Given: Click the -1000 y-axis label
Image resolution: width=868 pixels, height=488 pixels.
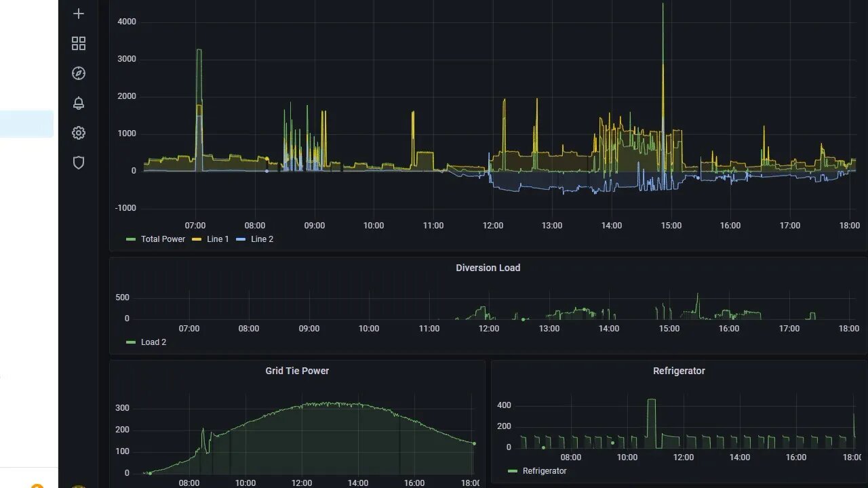Looking at the screenshot, I should (x=125, y=208).
